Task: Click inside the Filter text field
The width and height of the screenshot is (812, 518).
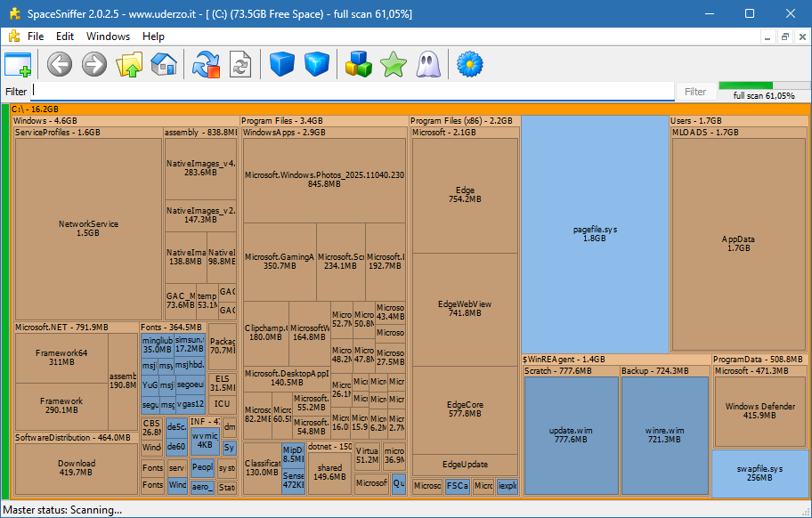Action: coord(353,92)
